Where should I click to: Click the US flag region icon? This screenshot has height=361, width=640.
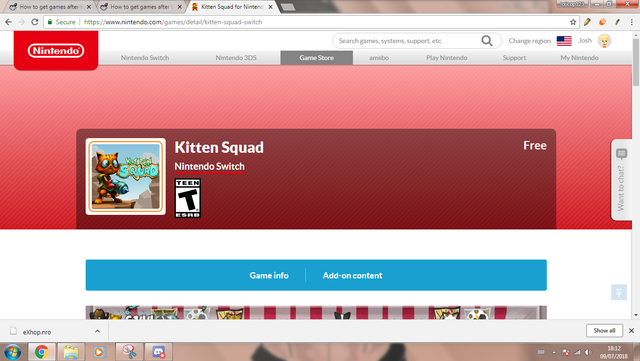(564, 41)
